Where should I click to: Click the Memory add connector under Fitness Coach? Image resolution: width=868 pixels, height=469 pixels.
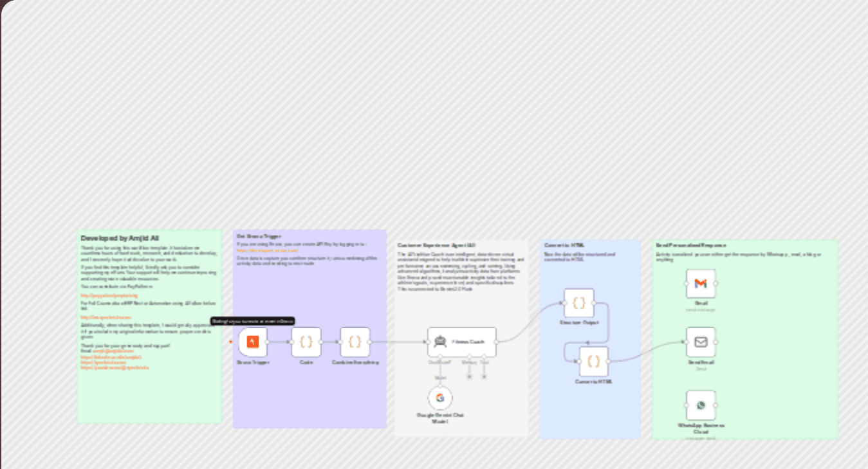pyautogui.click(x=469, y=376)
